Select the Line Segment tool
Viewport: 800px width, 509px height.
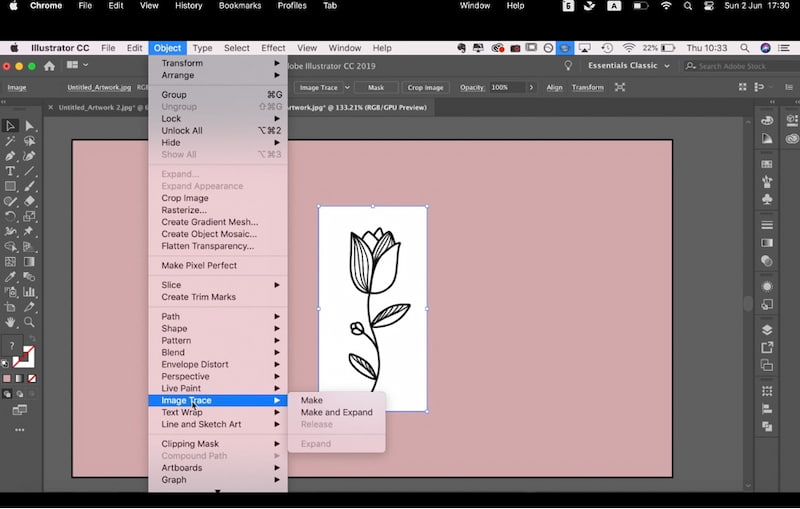(x=29, y=171)
